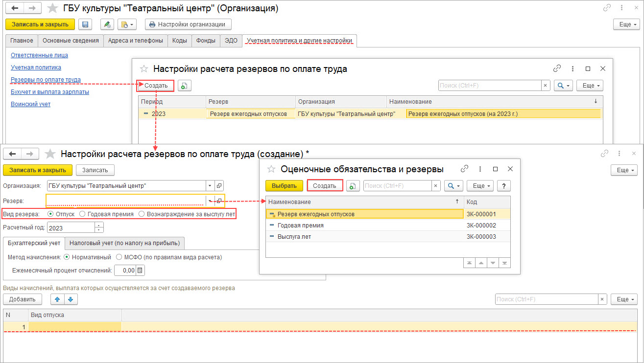Add Organization window to favorites star
Screen dimensions: 644x363
[51, 8]
